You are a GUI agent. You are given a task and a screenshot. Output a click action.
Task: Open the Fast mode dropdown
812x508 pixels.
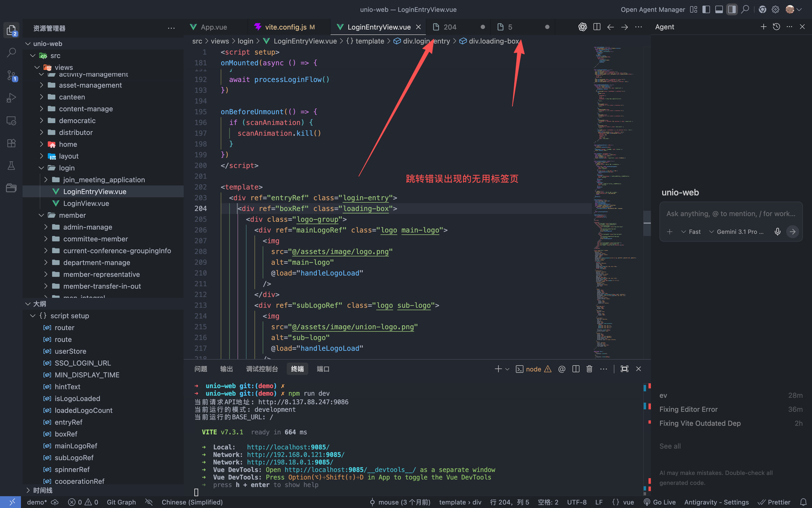691,232
